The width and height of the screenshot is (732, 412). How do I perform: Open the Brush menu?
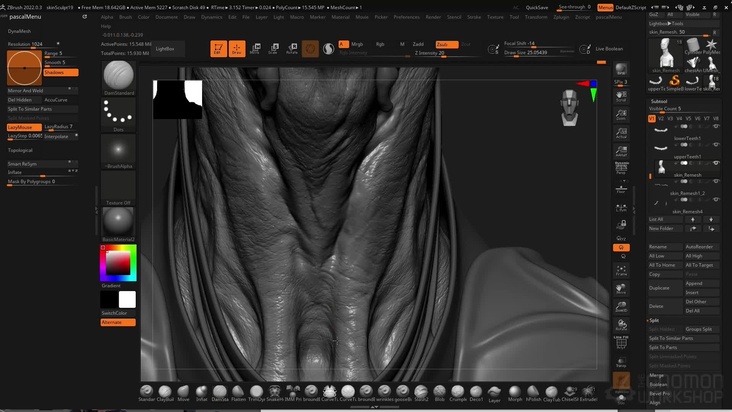[125, 17]
